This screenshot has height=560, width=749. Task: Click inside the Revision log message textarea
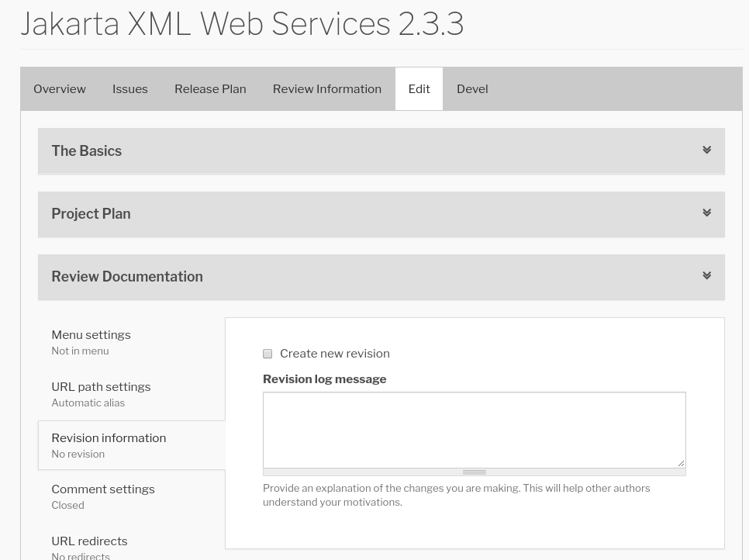474,430
